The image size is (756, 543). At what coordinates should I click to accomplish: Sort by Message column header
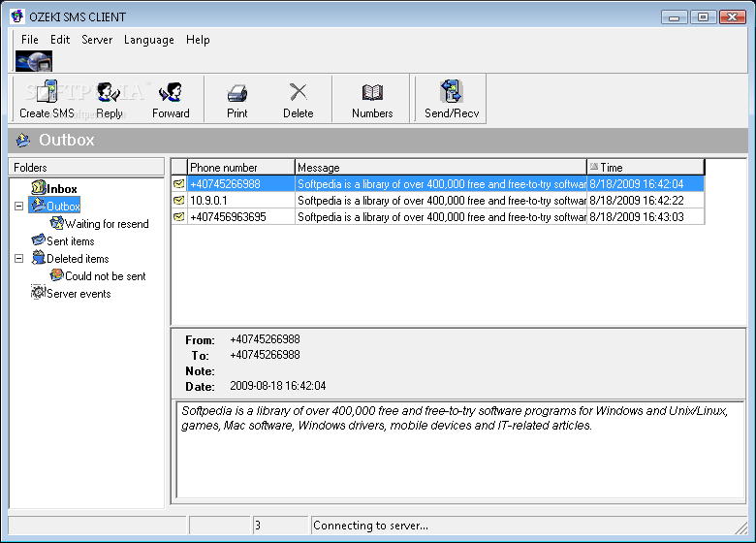440,168
